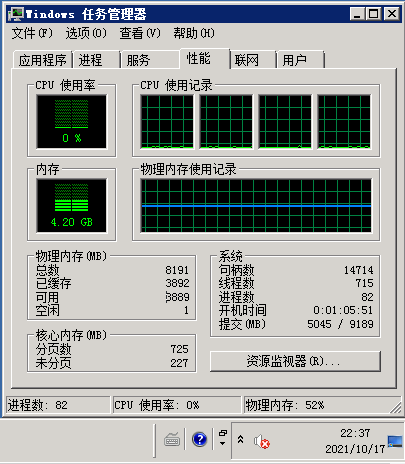Open the 文件(F) menu
Viewport: 405px width, 464px height.
tap(32, 33)
